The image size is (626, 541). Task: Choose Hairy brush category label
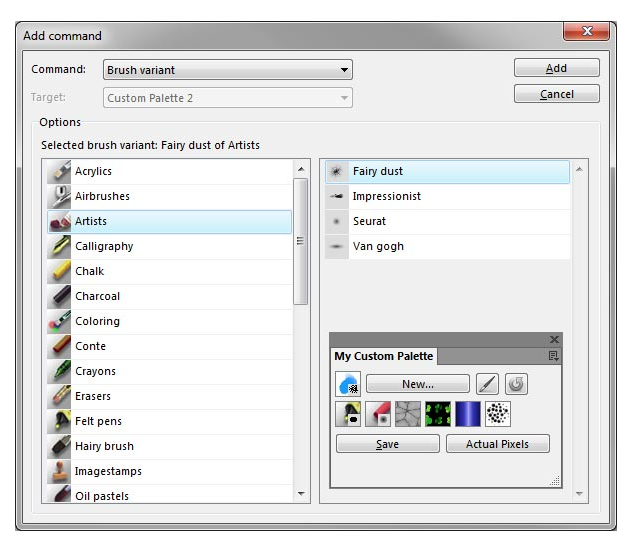point(104,446)
